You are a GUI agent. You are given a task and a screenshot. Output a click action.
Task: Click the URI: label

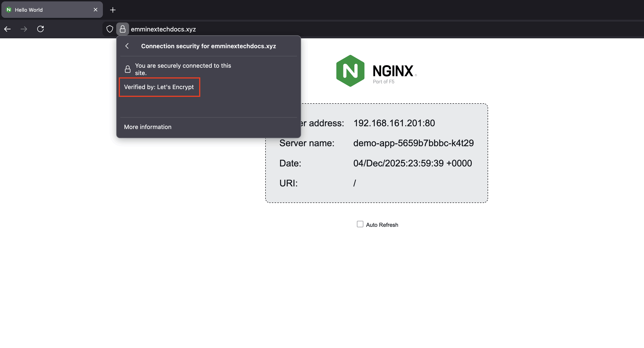(x=288, y=183)
